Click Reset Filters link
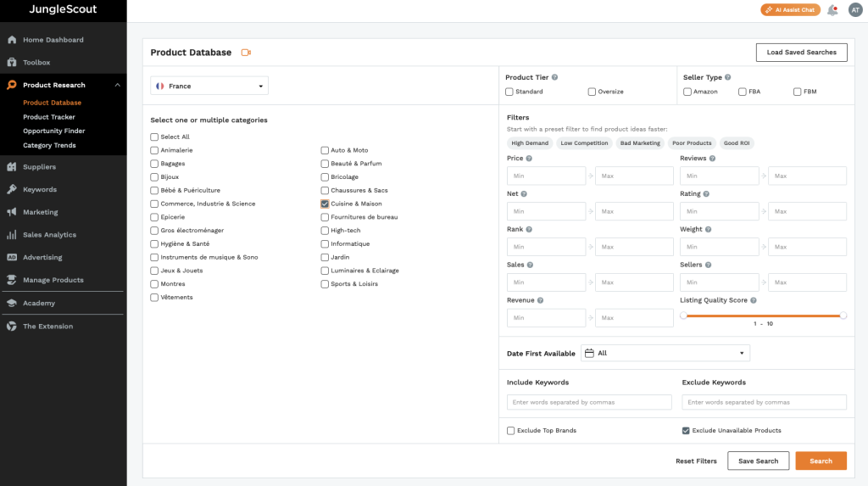The height and width of the screenshot is (486, 868). pyautogui.click(x=696, y=461)
